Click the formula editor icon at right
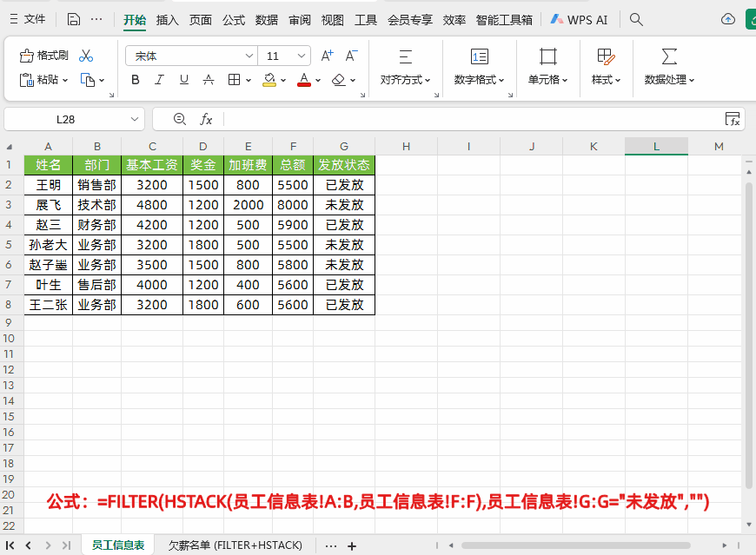Screen dimensions: 756x555 [733, 119]
